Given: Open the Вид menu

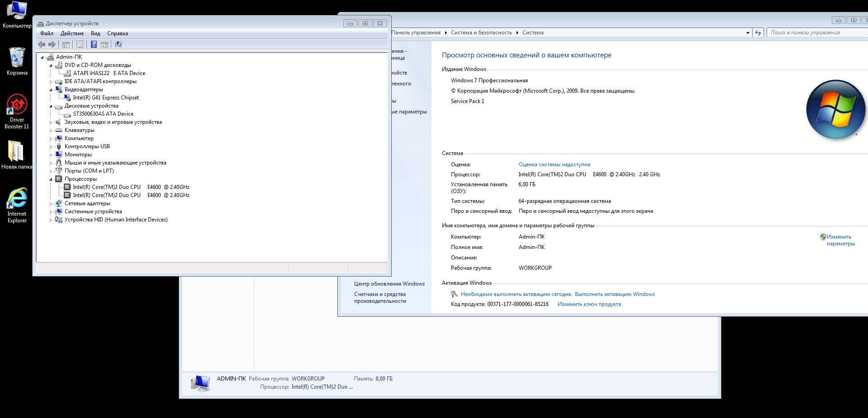Looking at the screenshot, I should tap(95, 33).
